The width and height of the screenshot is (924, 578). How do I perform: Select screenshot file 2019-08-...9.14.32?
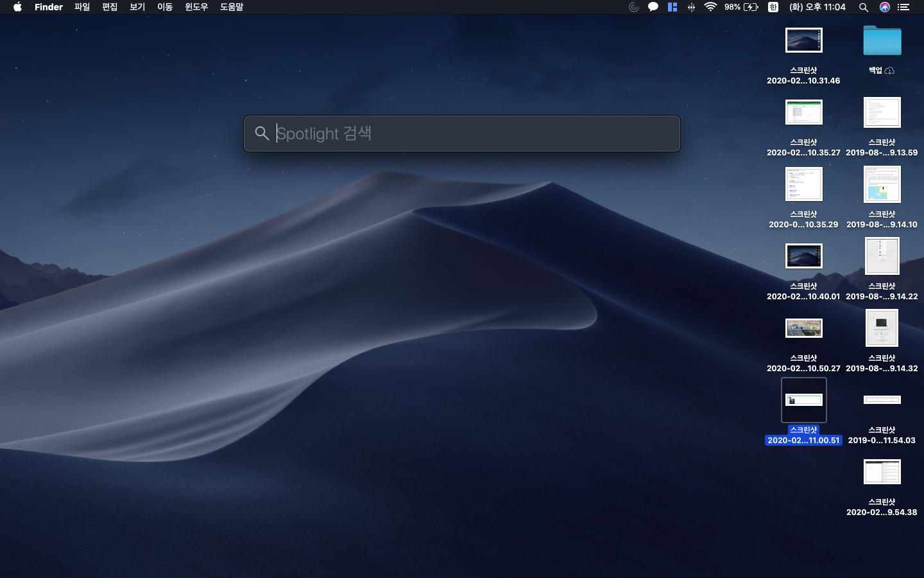[x=882, y=328]
